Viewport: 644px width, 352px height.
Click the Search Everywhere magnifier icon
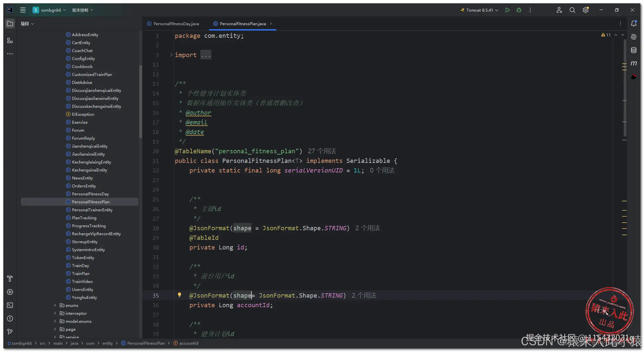tap(572, 10)
